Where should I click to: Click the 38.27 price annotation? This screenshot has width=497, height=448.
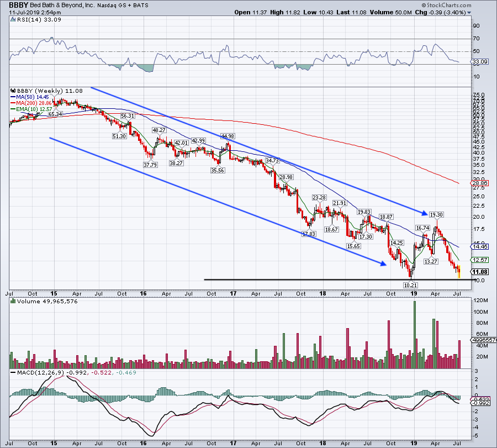(x=176, y=163)
